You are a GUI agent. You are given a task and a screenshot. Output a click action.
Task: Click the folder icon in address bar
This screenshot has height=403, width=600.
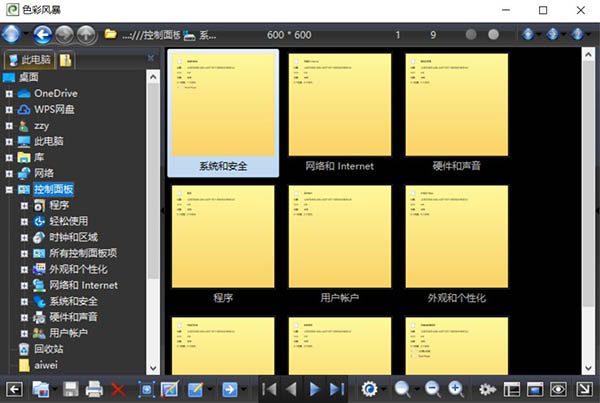111,34
